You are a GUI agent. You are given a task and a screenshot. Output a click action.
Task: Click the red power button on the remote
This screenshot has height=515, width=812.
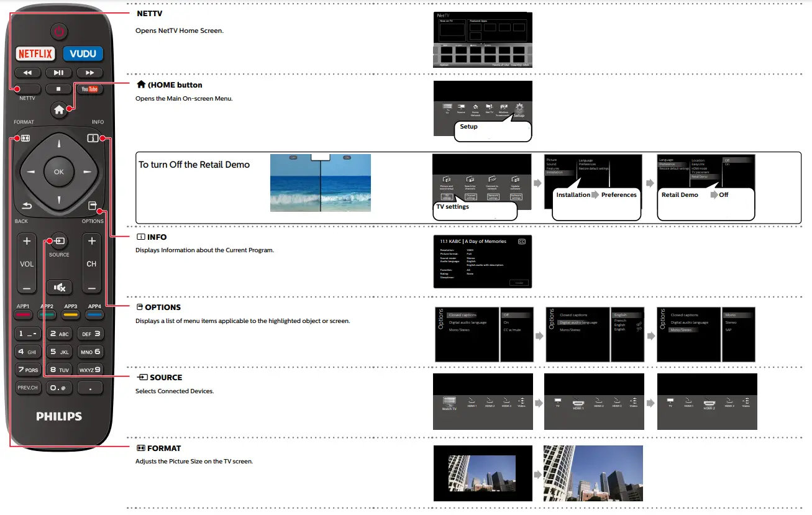pos(58,30)
